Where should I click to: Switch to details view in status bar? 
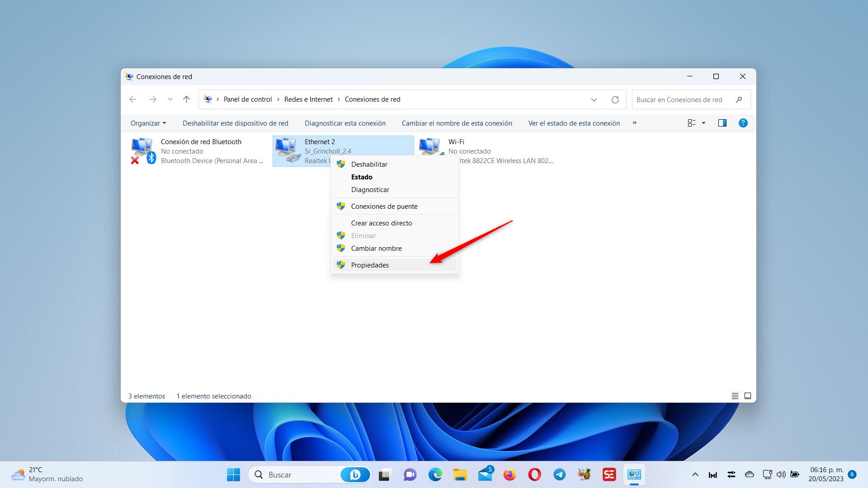tap(735, 396)
